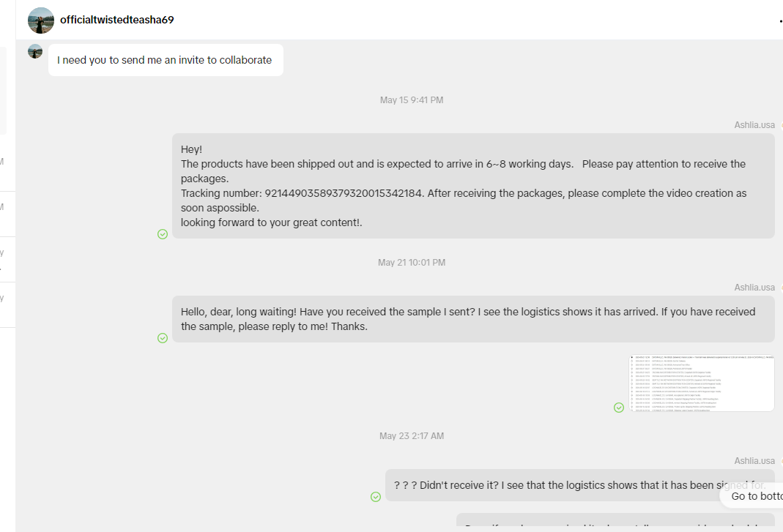Click the delivered checkmark beside the "Hello, dear" message
783x532 pixels.
[163, 338]
